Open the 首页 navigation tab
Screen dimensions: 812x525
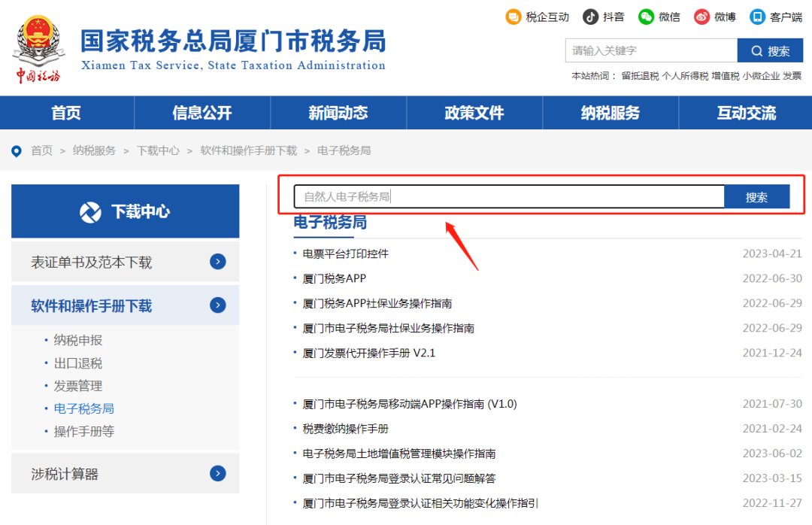point(66,113)
